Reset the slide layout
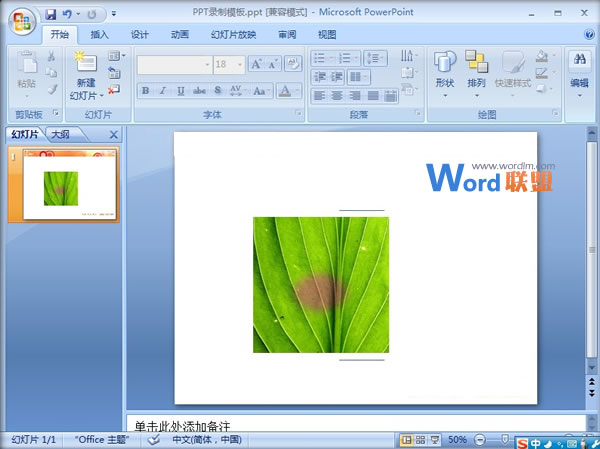 [x=114, y=73]
